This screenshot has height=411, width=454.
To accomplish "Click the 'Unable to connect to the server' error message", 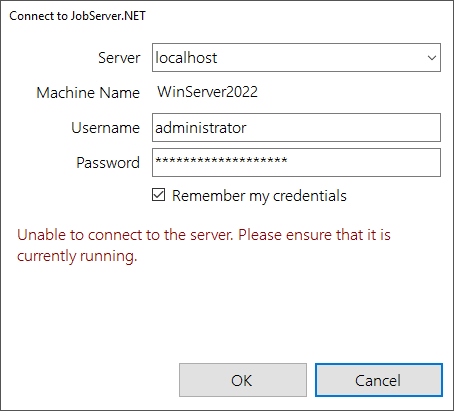I will 204,245.
